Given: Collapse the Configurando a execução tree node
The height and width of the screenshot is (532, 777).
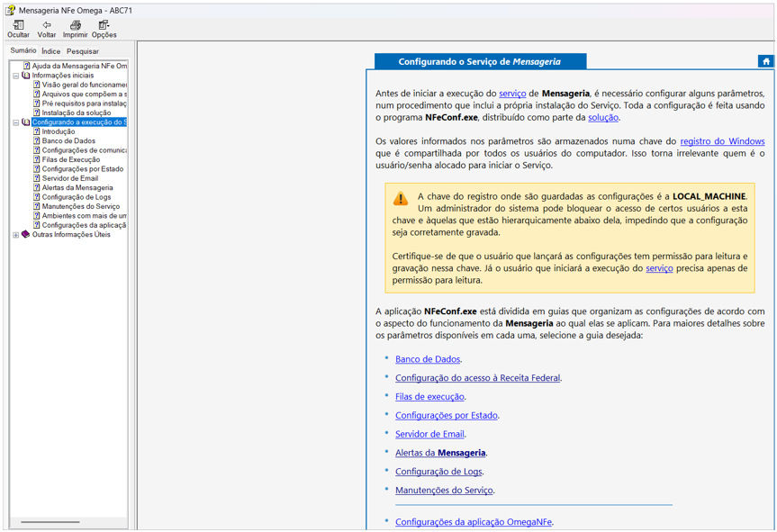Looking at the screenshot, I should (16, 122).
